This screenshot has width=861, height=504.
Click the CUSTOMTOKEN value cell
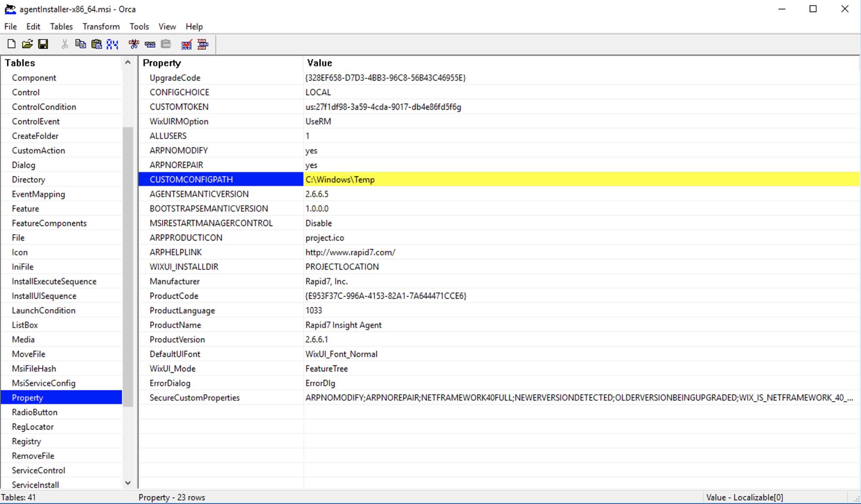[383, 107]
